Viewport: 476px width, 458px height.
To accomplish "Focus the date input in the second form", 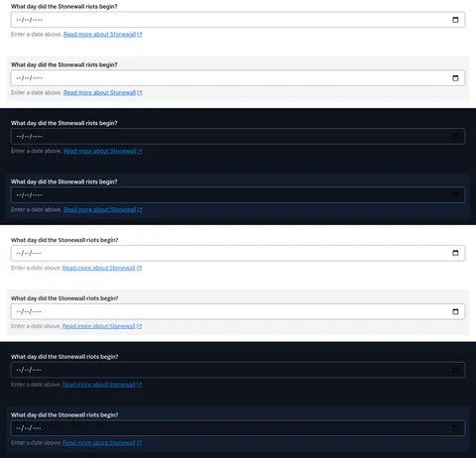I will (238, 78).
